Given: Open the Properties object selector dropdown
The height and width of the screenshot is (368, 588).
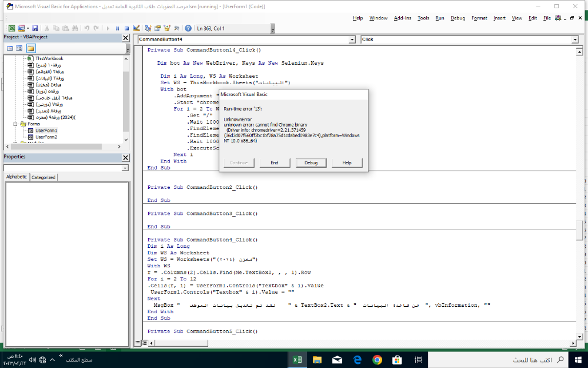Looking at the screenshot, I should tap(125, 168).
